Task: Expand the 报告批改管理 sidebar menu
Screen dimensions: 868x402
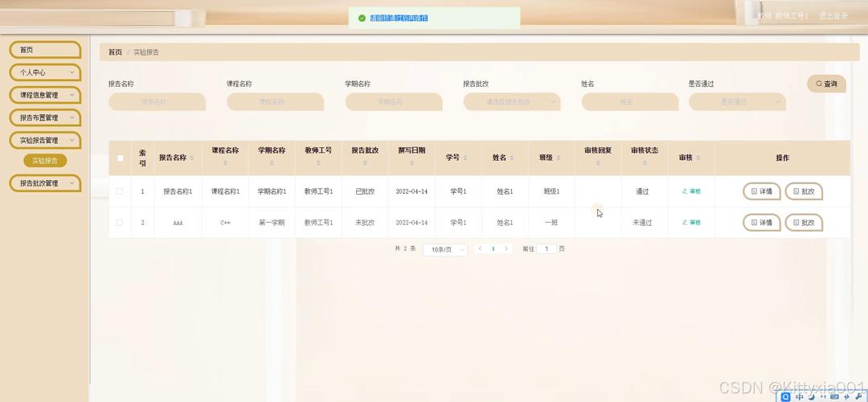Action: (x=45, y=183)
